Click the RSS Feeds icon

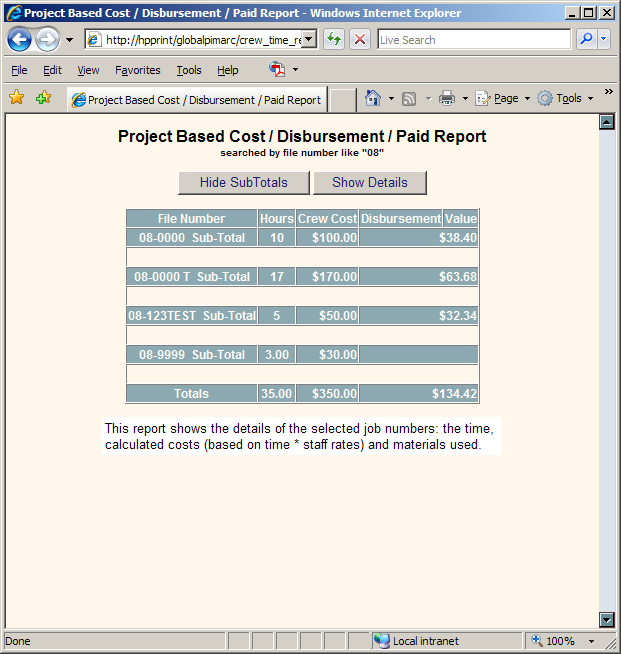click(409, 98)
